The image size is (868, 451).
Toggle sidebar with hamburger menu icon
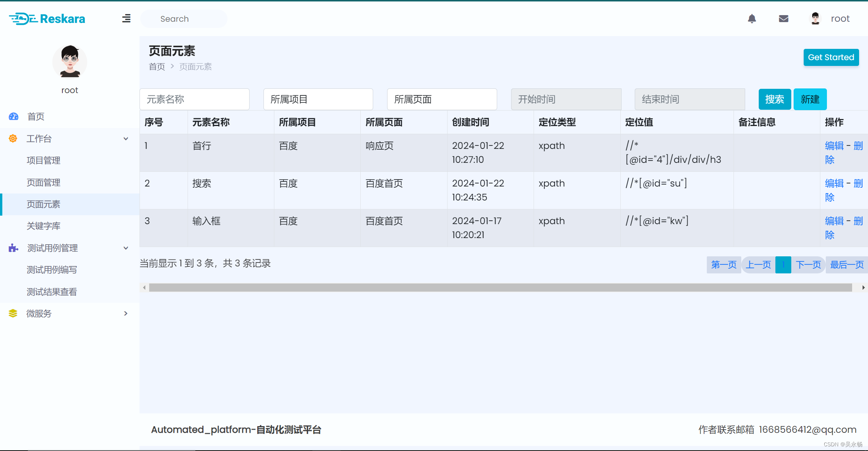[126, 19]
